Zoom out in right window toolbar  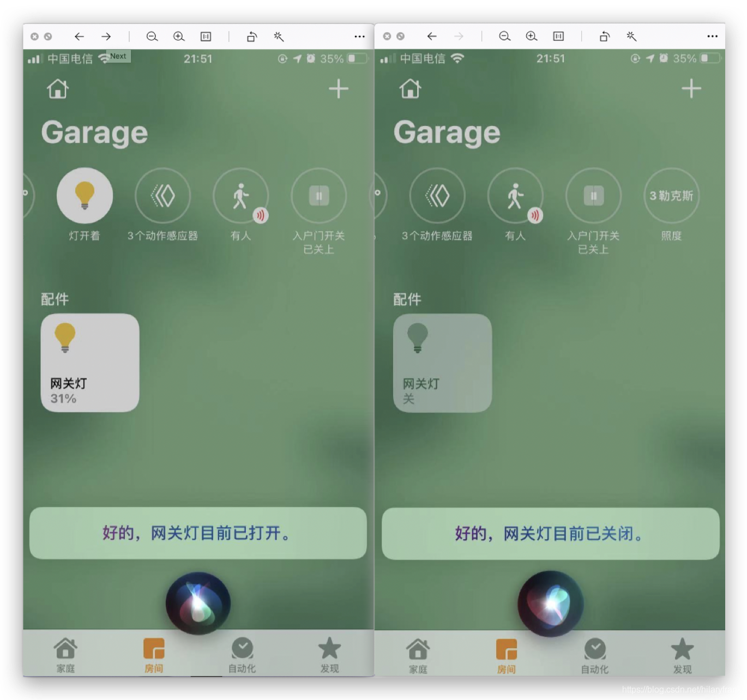pos(505,36)
